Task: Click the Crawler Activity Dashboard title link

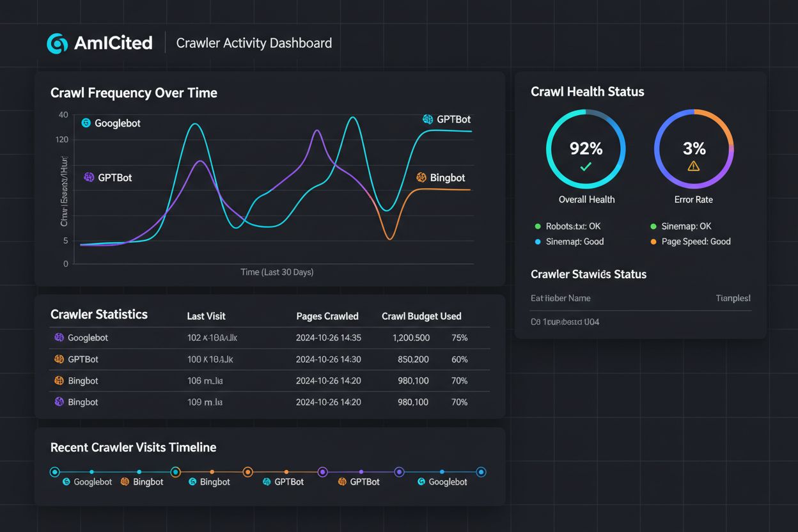Action: (x=253, y=43)
